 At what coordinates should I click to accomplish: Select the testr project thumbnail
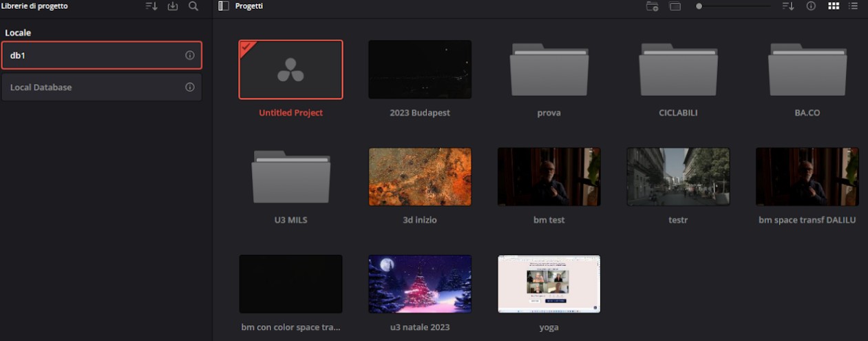coord(678,177)
